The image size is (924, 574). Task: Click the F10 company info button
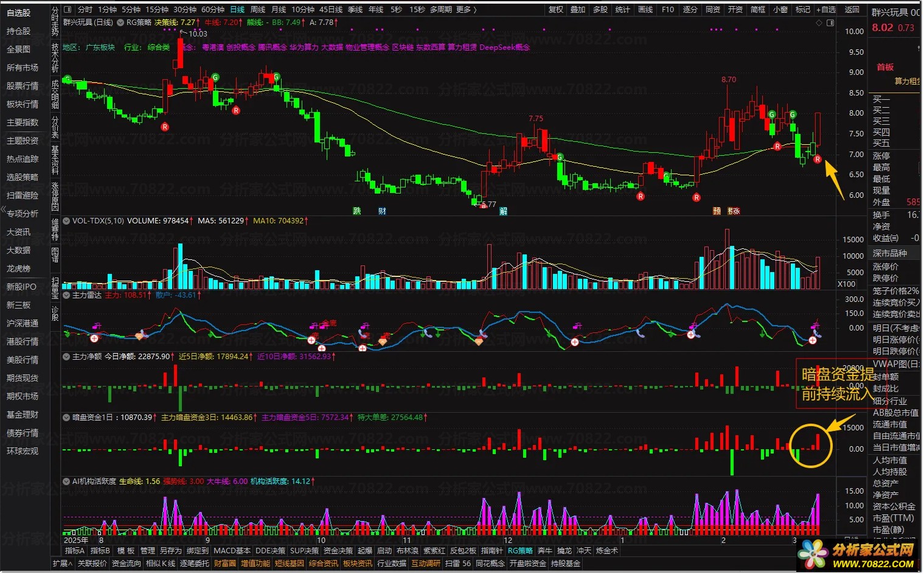(x=668, y=9)
